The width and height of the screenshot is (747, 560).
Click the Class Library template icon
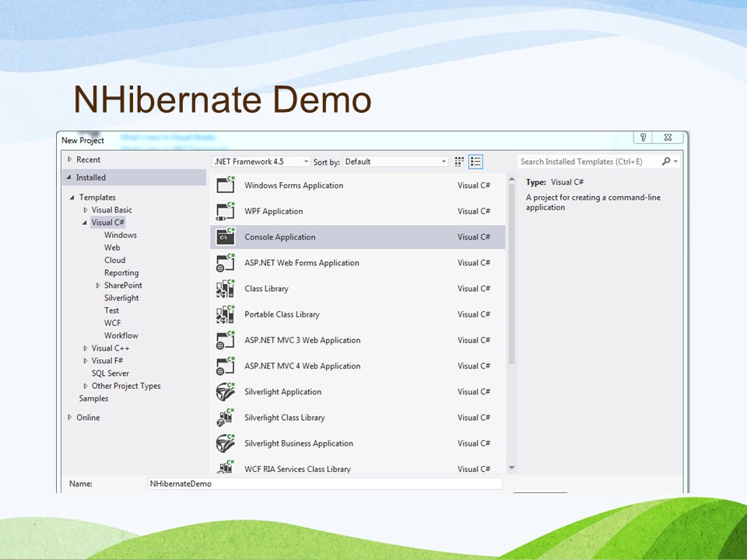tap(226, 288)
